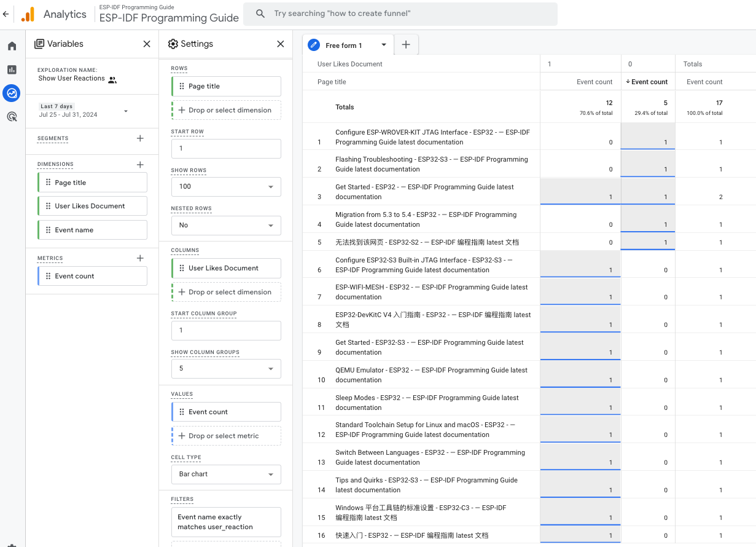756x547 pixels.
Task: Click the Start row input field
Action: [x=226, y=148]
